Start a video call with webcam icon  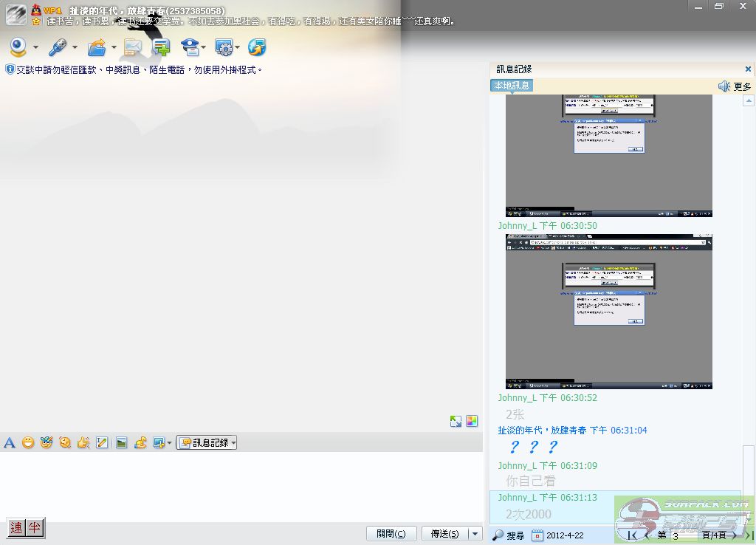coord(18,48)
